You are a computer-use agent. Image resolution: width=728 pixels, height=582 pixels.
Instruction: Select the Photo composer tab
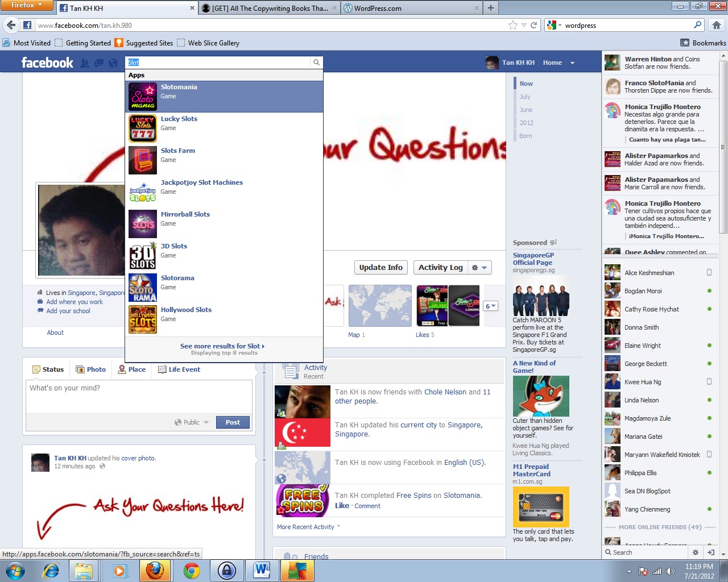point(91,369)
